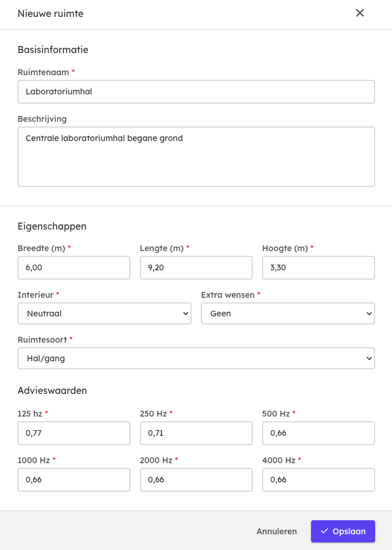Close the Nieuwe ruimte dialog
392x550 pixels.
pos(360,13)
